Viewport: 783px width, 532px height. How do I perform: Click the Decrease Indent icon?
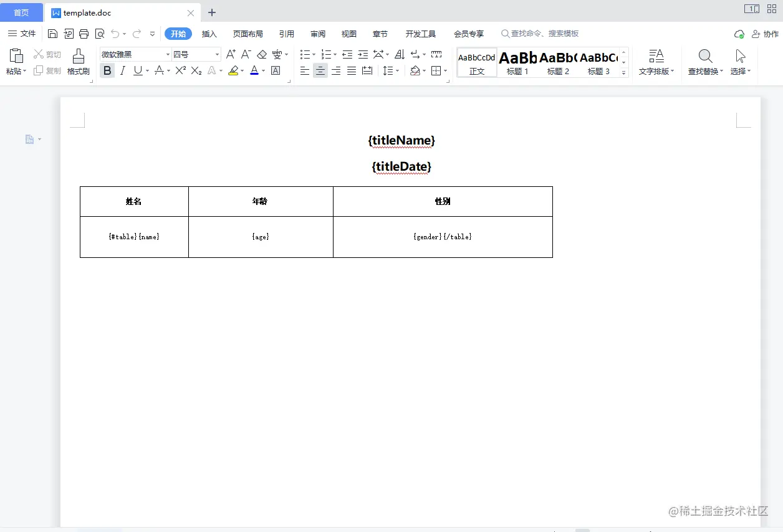[x=347, y=55]
